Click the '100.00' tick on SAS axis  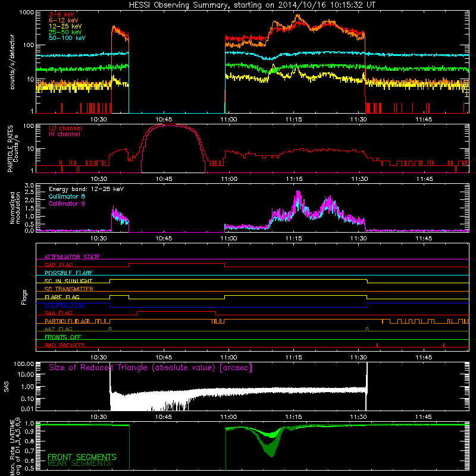[24, 364]
